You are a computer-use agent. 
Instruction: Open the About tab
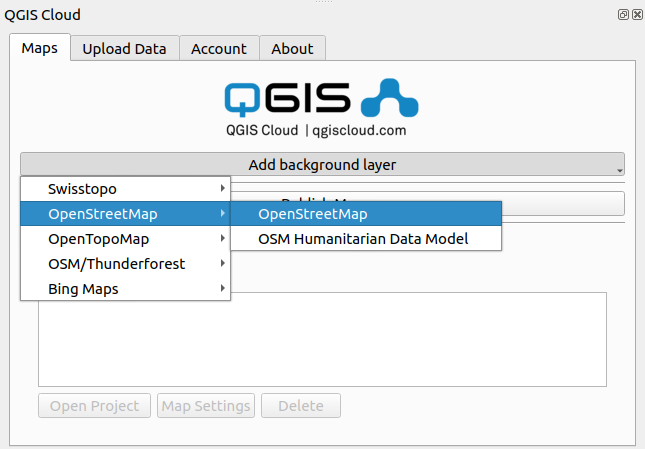tap(292, 49)
